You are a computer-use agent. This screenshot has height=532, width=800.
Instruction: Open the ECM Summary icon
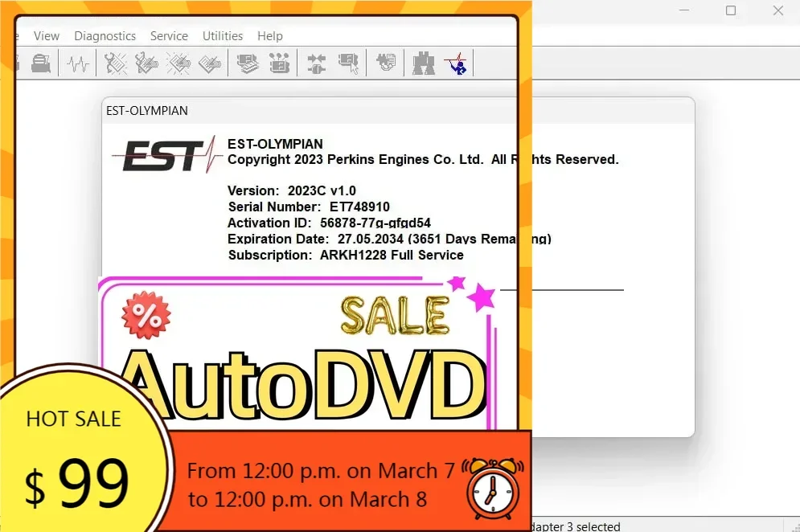(248, 63)
